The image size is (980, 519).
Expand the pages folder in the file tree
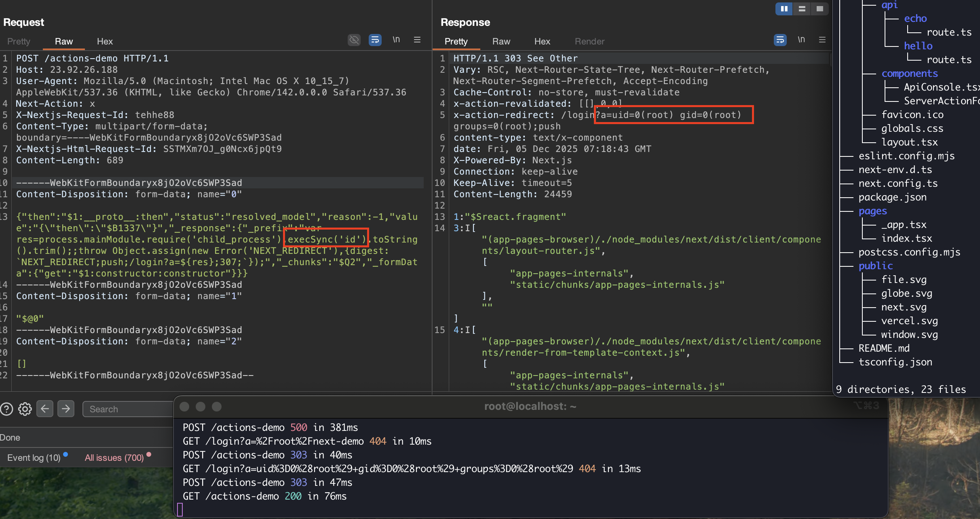(x=872, y=211)
